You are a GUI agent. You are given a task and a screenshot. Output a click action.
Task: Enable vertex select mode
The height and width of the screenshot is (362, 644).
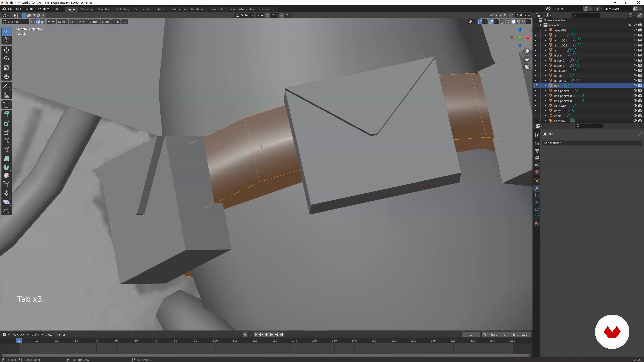(x=33, y=22)
